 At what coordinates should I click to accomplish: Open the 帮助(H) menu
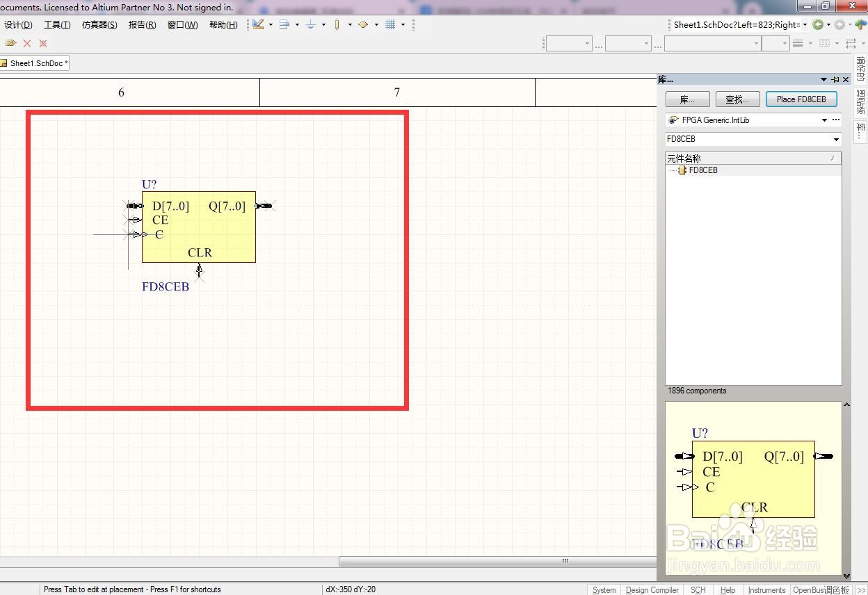pos(223,24)
